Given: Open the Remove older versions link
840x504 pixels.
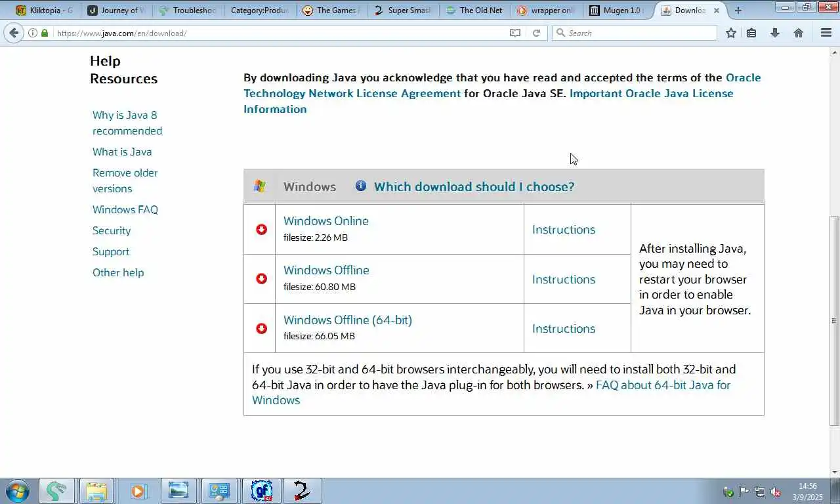Looking at the screenshot, I should pos(125,180).
